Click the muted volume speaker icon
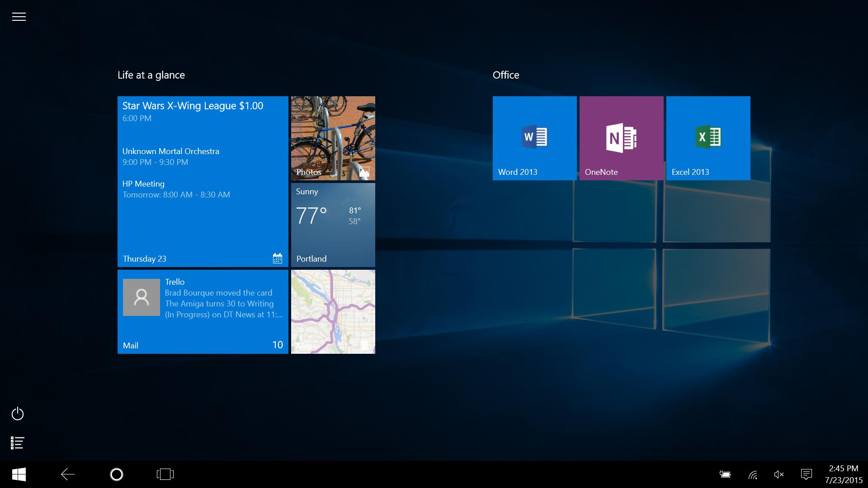 779,474
